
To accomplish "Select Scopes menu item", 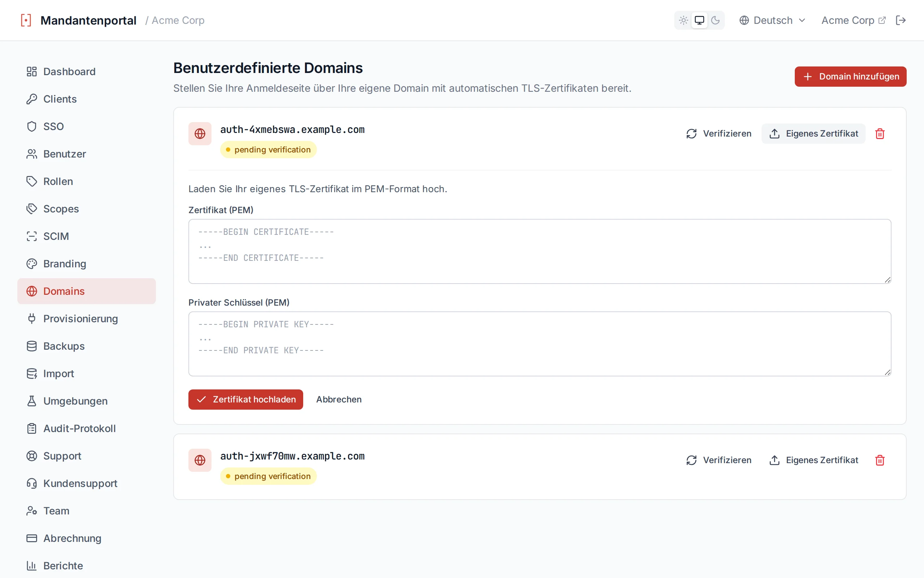I will coord(87,209).
